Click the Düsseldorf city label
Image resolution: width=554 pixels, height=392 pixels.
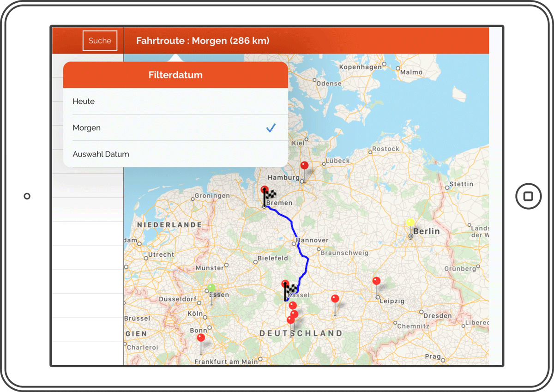178,299
